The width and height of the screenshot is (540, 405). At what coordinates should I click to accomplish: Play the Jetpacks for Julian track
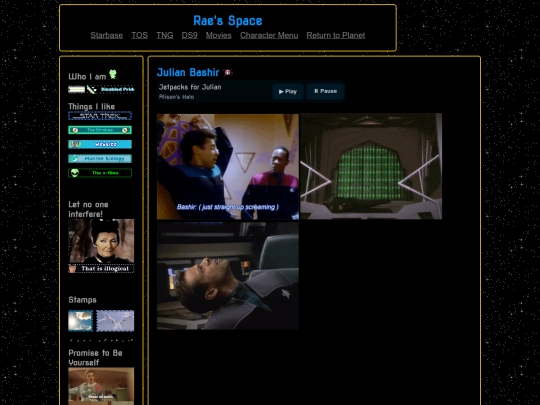click(288, 92)
